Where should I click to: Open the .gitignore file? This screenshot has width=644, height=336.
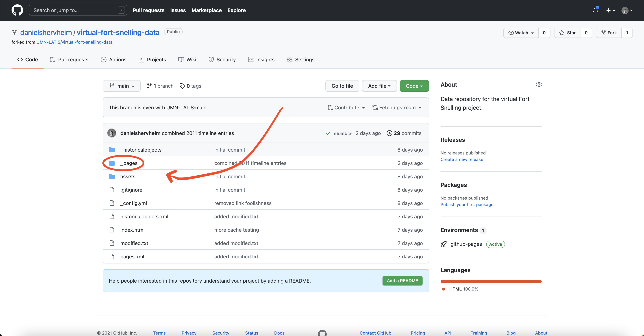[131, 190]
